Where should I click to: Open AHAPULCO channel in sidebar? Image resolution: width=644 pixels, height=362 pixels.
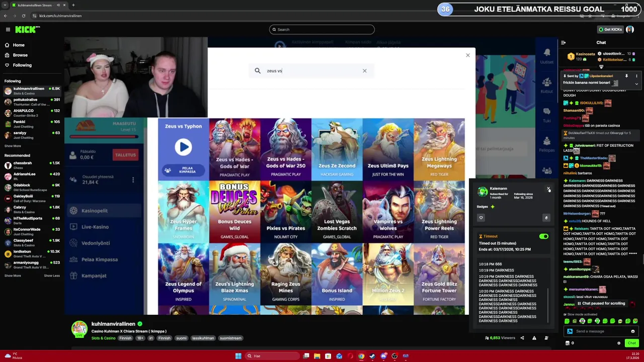32,113
